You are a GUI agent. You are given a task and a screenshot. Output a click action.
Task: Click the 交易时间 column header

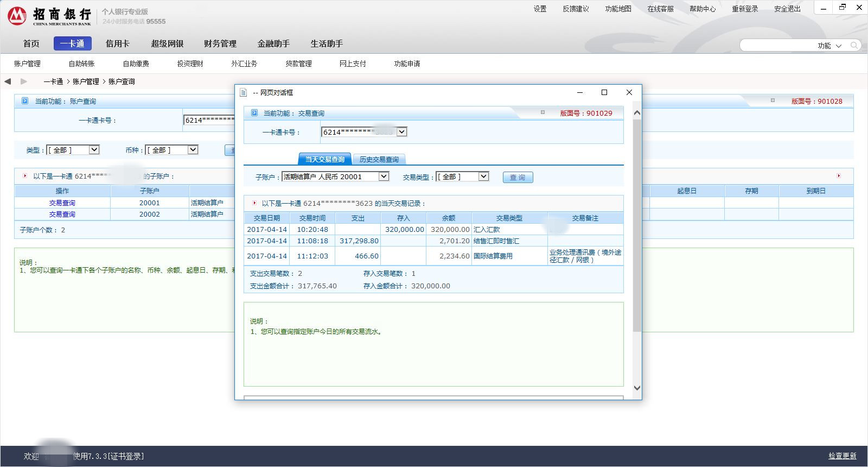(312, 218)
